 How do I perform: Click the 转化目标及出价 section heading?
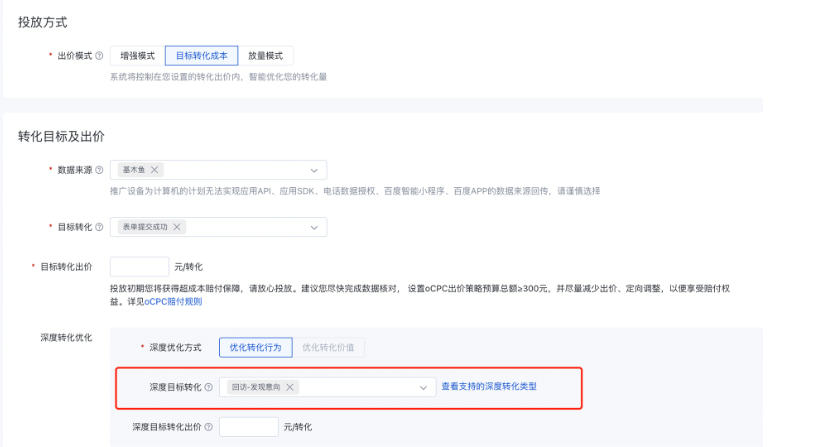pos(61,136)
